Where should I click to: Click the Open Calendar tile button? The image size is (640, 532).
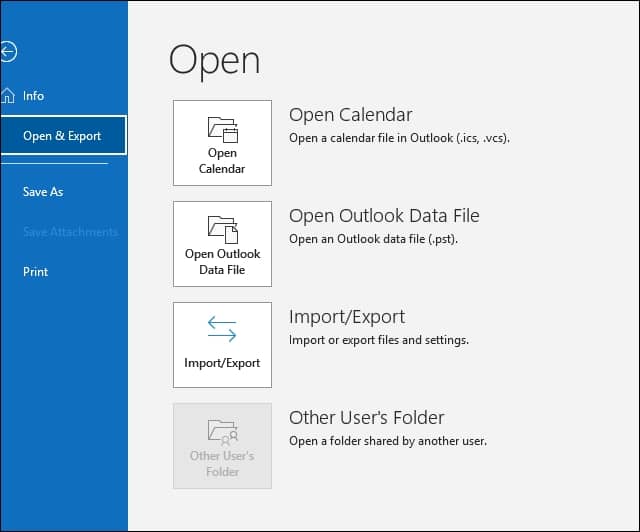[x=222, y=143]
